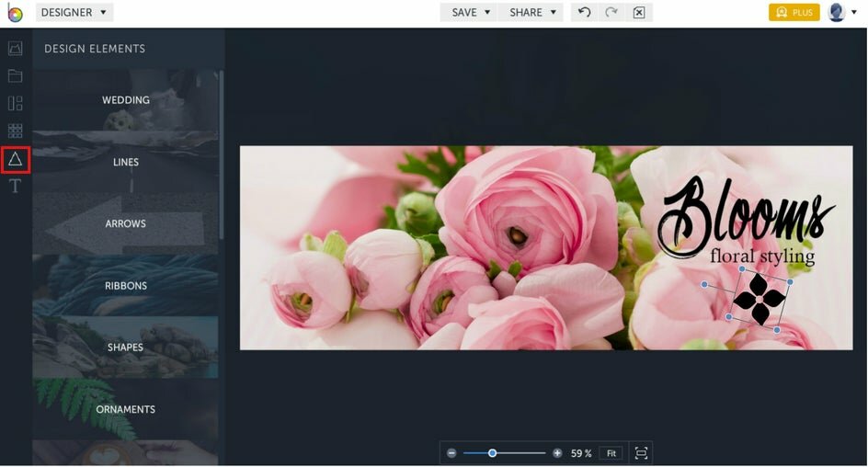Open the folder icon in the sidebar
868x467 pixels.
15,75
